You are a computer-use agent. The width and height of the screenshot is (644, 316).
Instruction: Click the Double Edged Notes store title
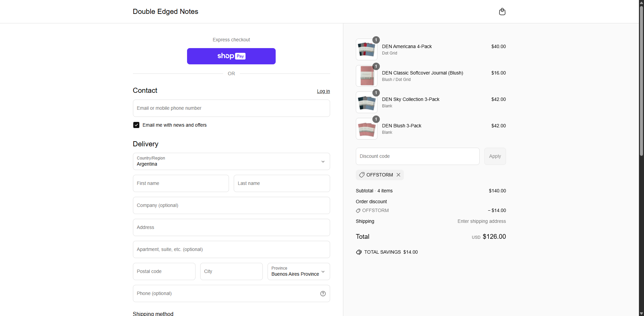(165, 12)
